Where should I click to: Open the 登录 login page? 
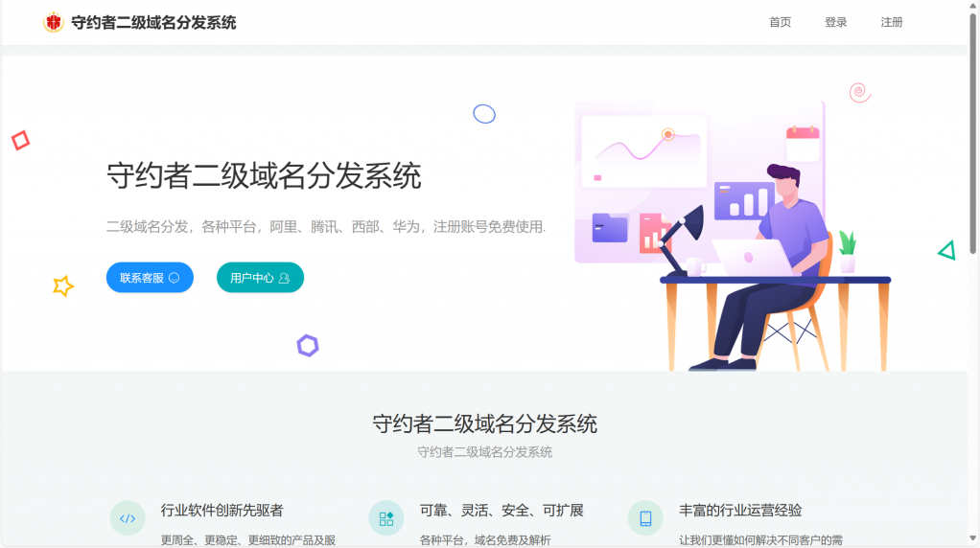coord(835,22)
